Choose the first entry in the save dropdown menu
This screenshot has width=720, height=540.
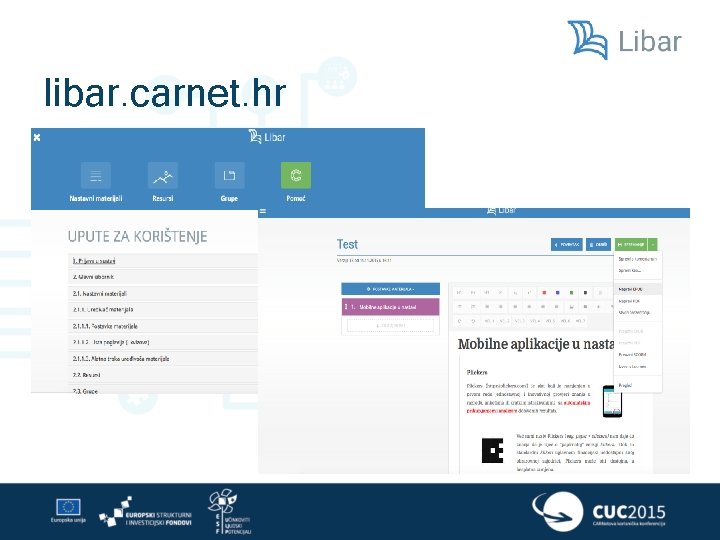[638, 259]
